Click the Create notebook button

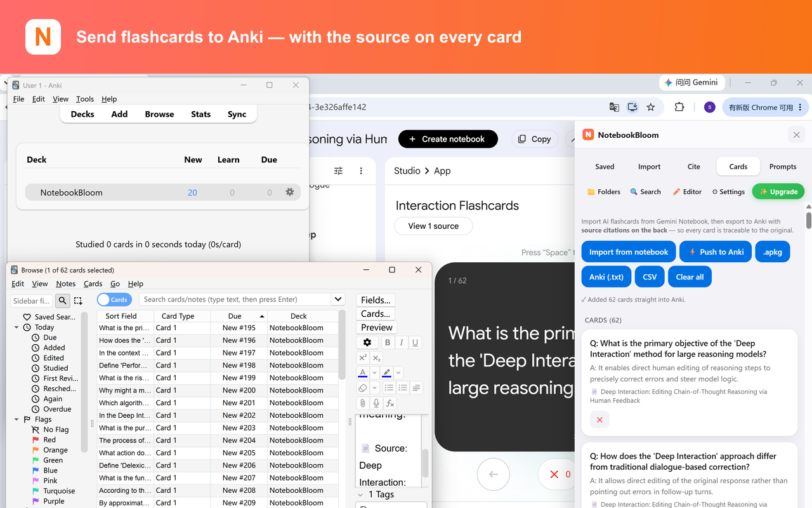(448, 139)
